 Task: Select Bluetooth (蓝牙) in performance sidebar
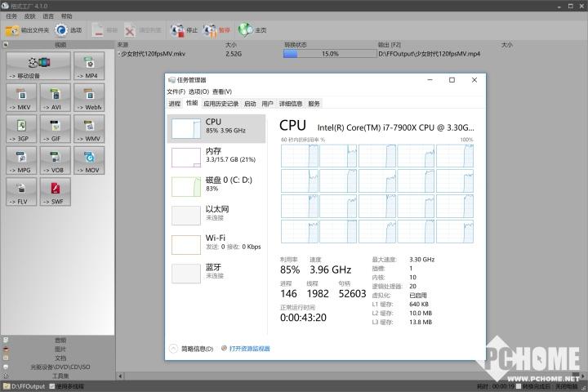216,273
